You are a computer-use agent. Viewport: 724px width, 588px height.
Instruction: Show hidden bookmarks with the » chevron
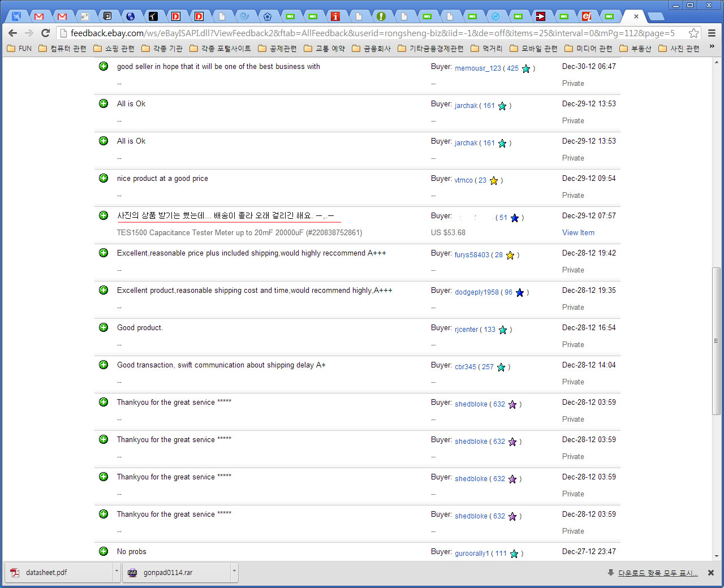coord(712,47)
